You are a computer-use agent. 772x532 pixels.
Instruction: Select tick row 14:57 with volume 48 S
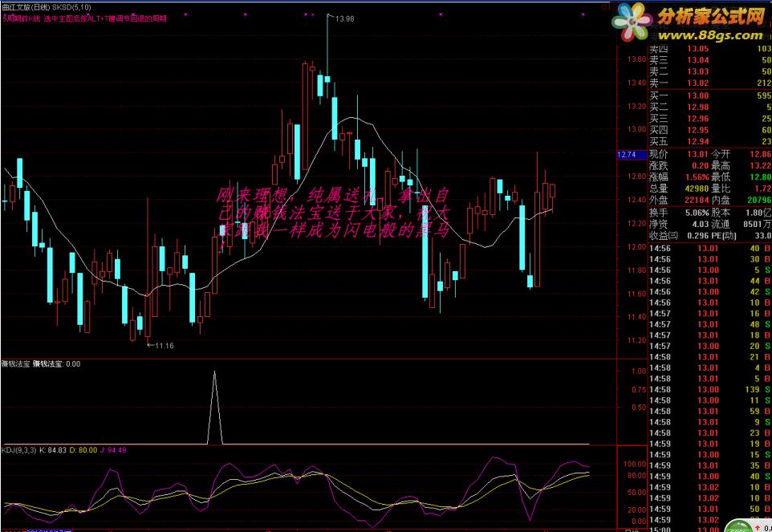coord(710,324)
